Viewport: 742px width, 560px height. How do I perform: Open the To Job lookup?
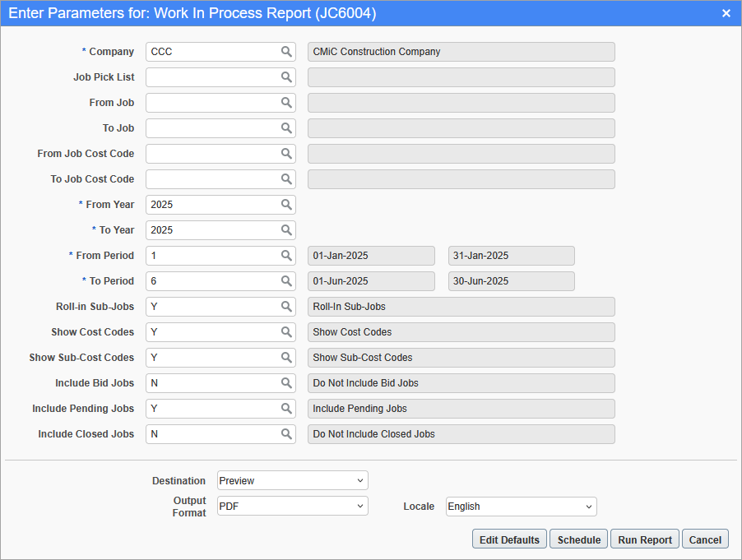[x=287, y=127]
